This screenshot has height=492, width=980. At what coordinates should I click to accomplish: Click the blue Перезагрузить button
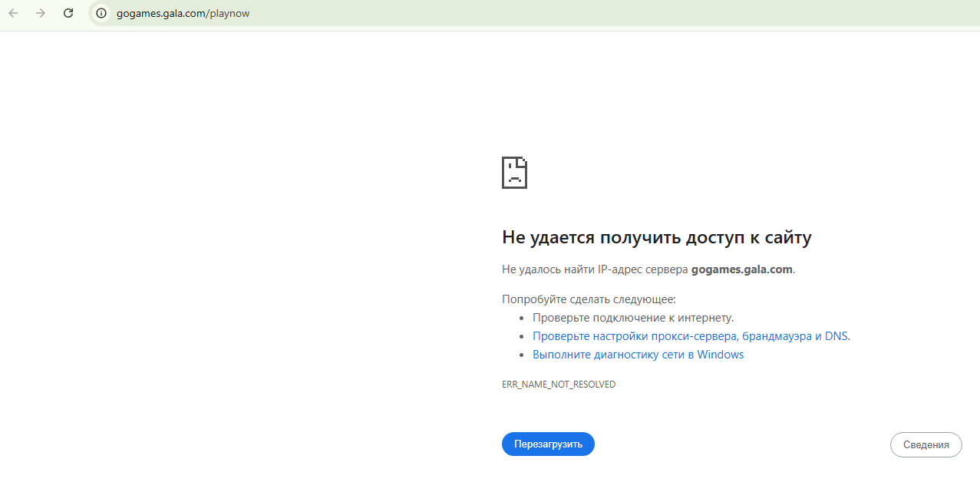pyautogui.click(x=548, y=444)
